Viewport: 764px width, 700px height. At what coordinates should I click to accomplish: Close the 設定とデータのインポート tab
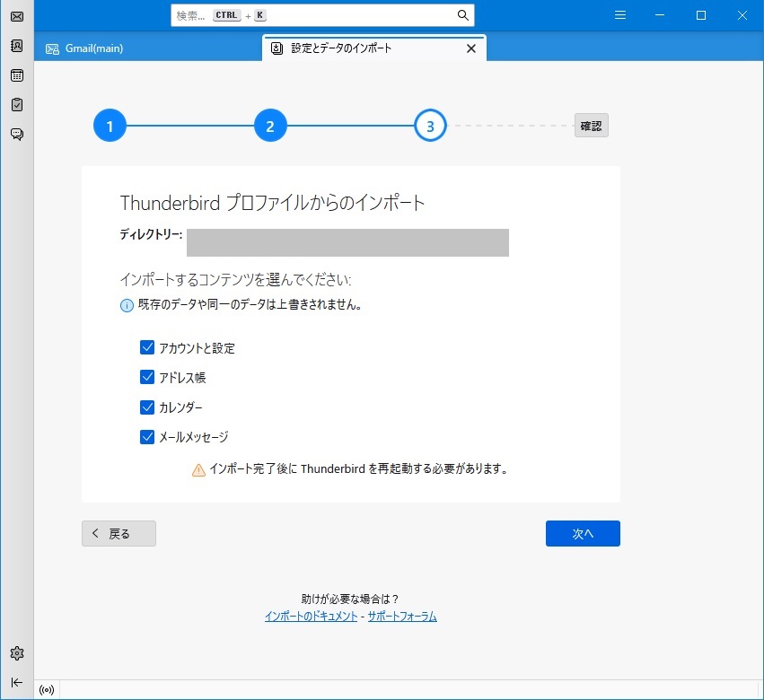471,48
